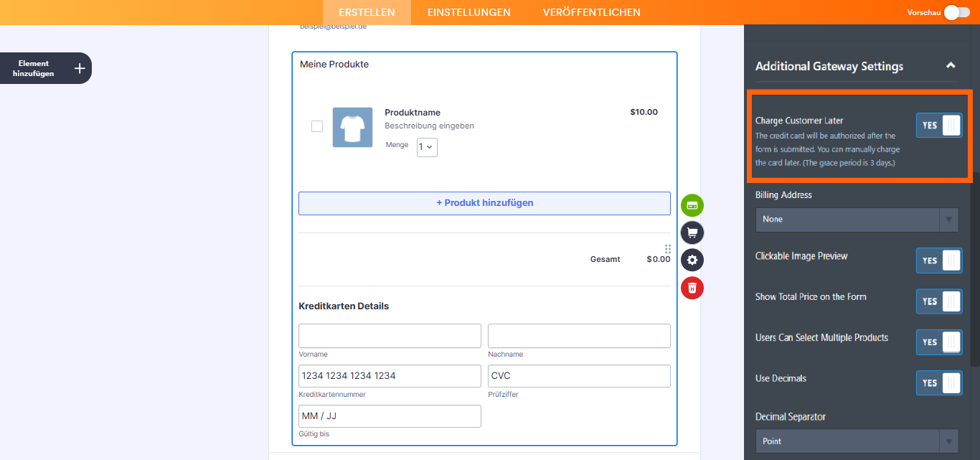Toggle Users Can Select Multiple Products

pos(939,342)
